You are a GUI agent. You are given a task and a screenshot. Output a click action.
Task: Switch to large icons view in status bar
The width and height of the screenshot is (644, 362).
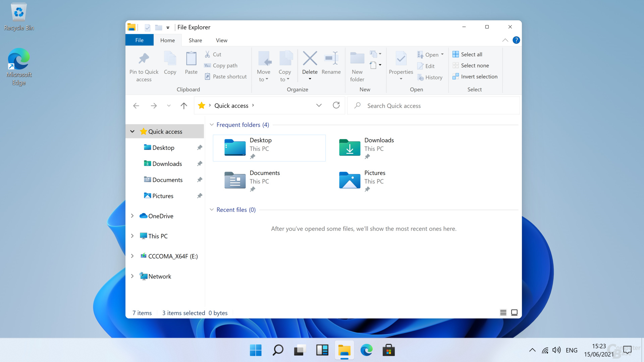coord(514,313)
